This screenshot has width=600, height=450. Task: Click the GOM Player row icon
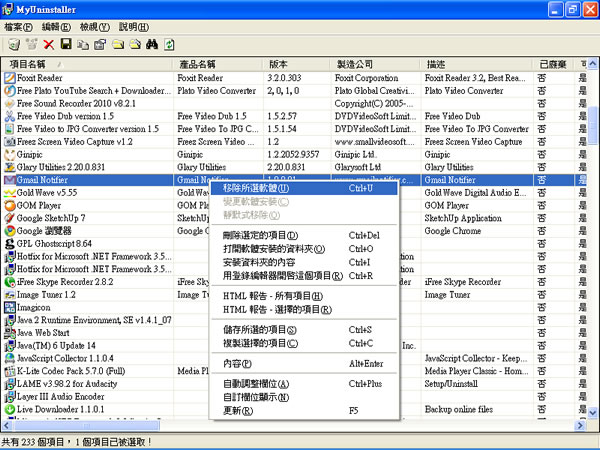[x=10, y=205]
